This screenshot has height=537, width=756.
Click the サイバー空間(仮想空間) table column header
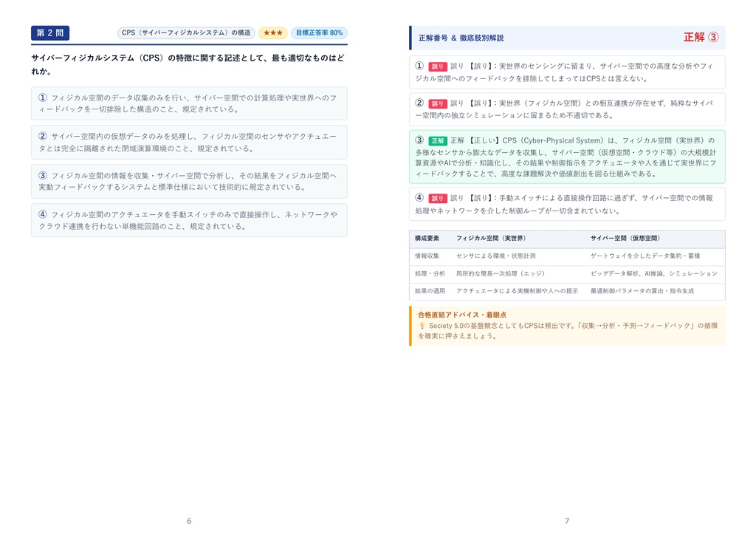[x=626, y=239]
